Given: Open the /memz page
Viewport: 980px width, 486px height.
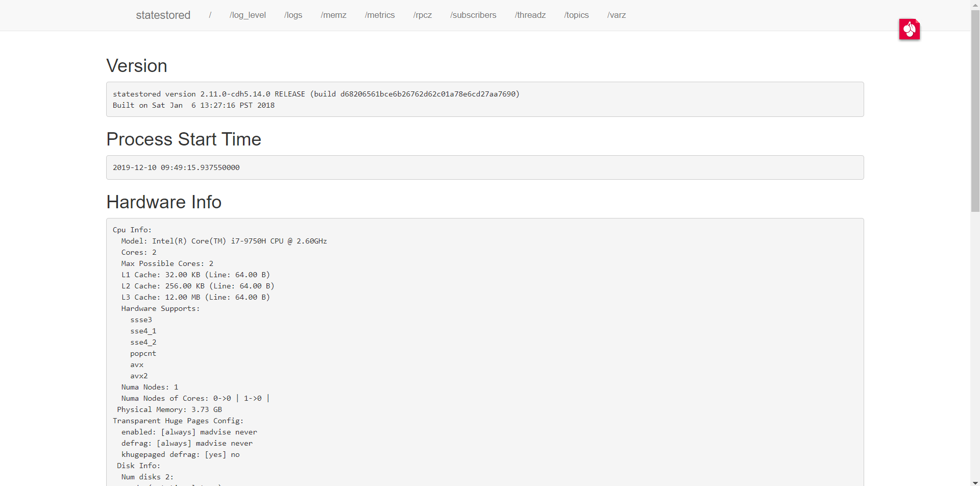Looking at the screenshot, I should 333,15.
